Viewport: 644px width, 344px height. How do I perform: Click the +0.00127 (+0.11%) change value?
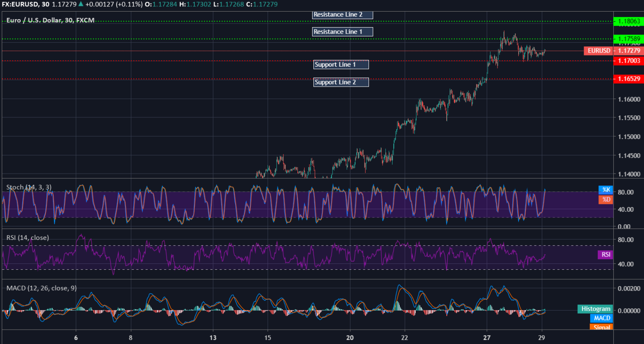pos(114,4)
